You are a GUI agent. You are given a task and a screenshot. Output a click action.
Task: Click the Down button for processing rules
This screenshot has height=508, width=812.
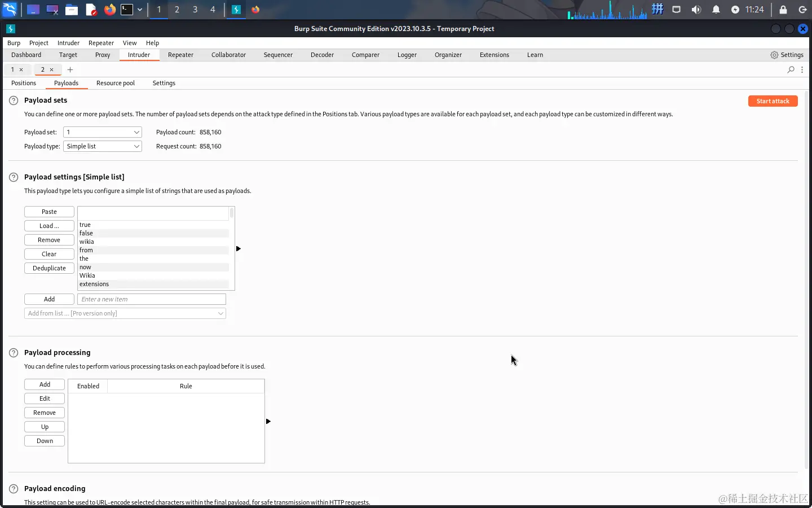45,441
